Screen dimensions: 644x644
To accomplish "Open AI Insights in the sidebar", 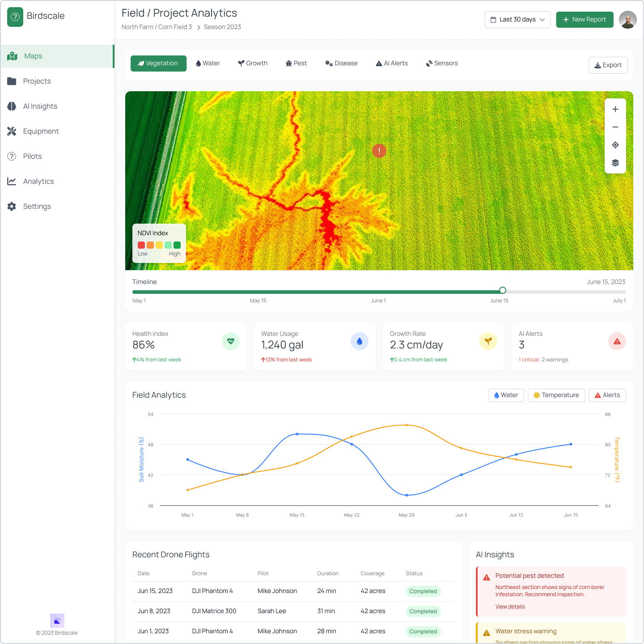I will tap(40, 106).
